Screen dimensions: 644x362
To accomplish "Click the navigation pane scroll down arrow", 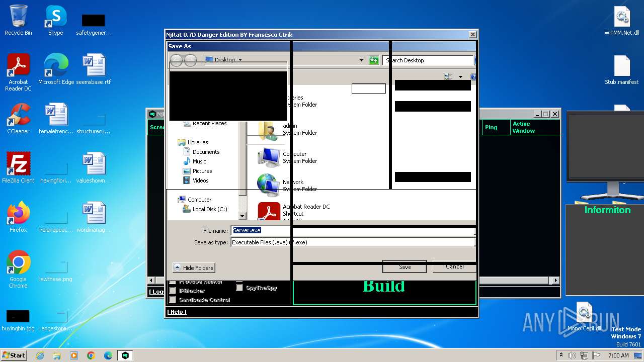I will pos(242,216).
